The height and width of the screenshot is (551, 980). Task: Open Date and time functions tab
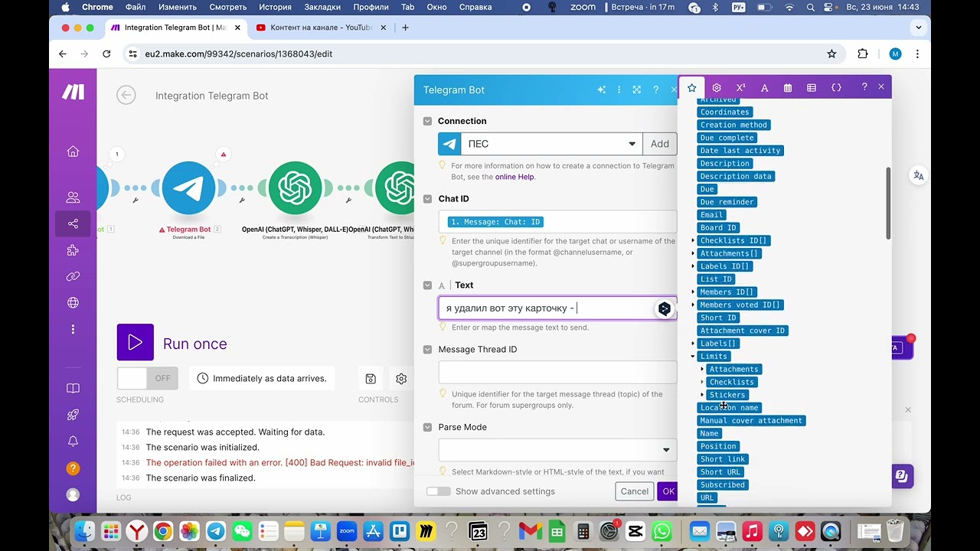pos(787,88)
